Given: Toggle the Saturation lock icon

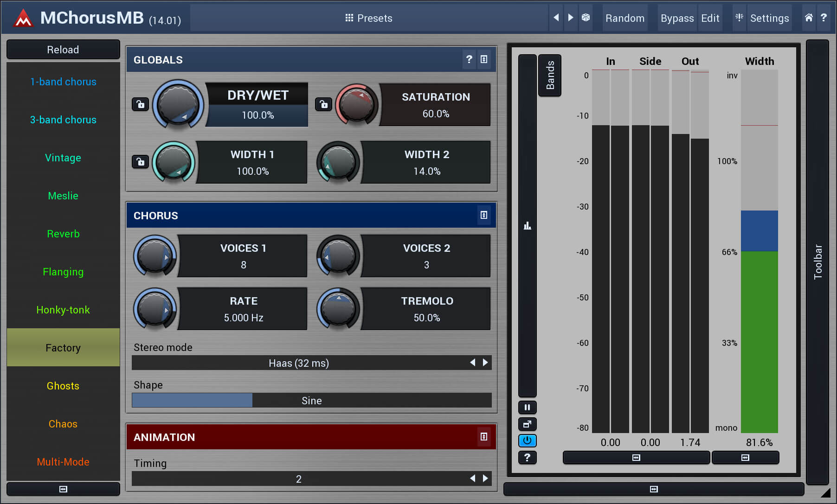Looking at the screenshot, I should tap(323, 104).
